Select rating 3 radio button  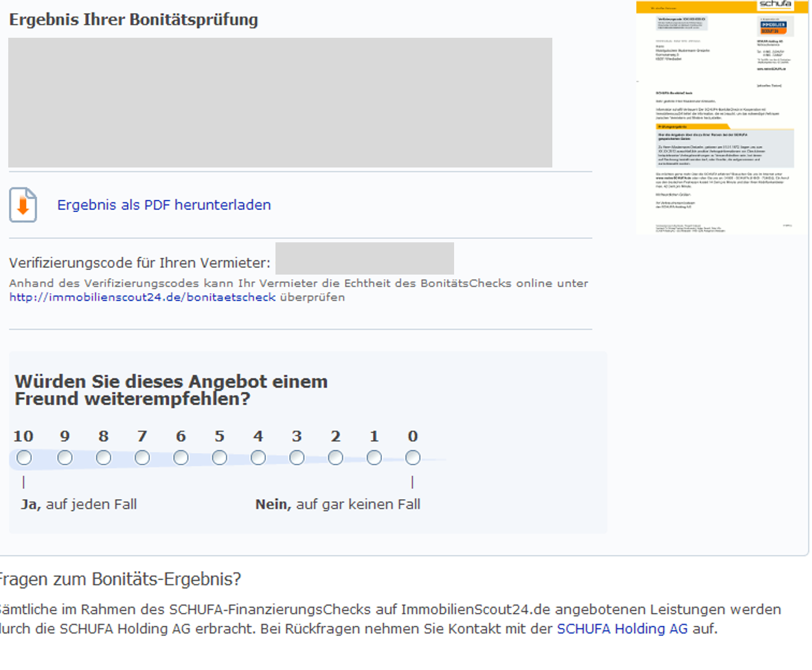297,458
